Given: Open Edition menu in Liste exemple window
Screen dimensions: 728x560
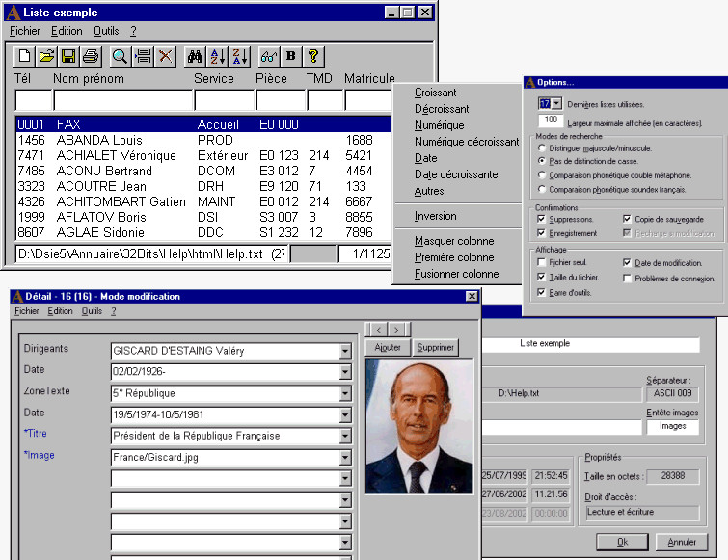Looking at the screenshot, I should coord(67,31).
